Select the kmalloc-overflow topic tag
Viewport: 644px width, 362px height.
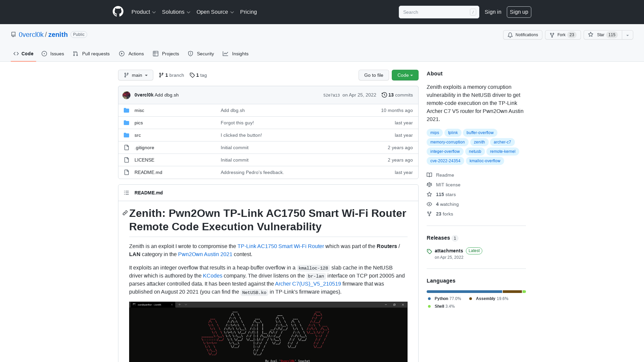485,161
